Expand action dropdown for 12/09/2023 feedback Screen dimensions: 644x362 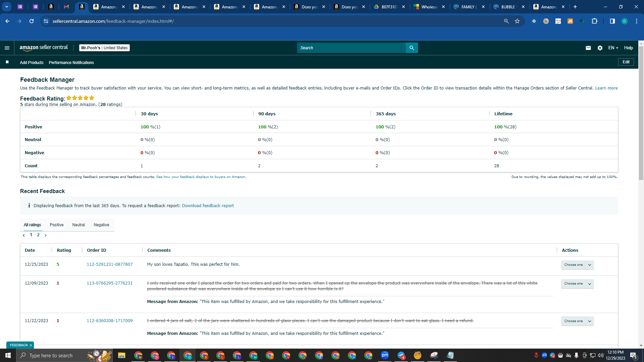pyautogui.click(x=589, y=284)
